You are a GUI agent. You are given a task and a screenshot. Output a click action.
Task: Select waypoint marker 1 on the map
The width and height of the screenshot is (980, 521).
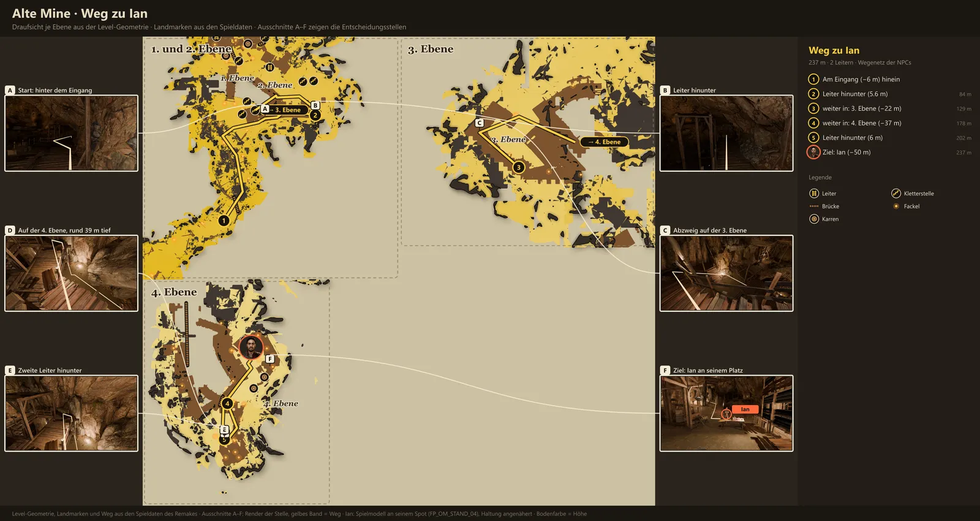pyautogui.click(x=224, y=221)
